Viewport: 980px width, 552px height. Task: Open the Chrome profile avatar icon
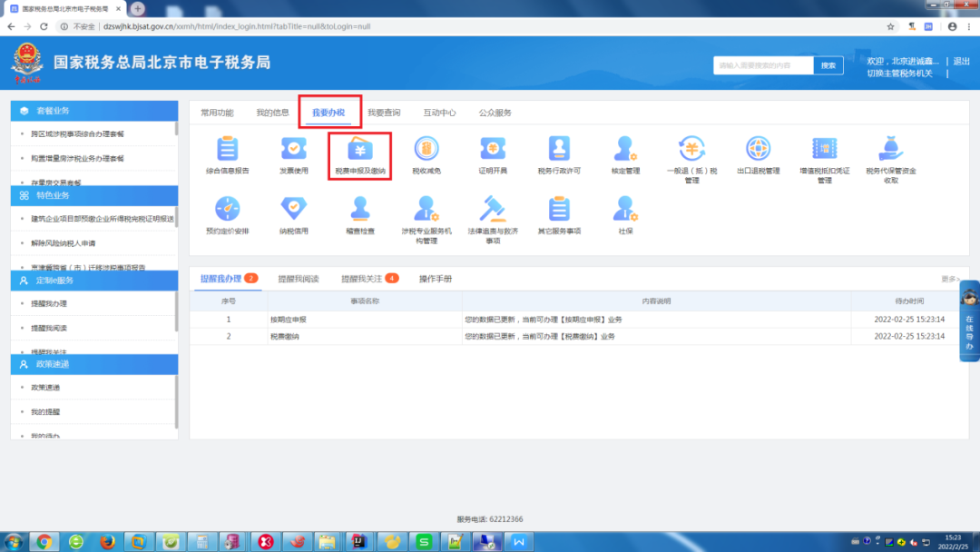pos(952,26)
